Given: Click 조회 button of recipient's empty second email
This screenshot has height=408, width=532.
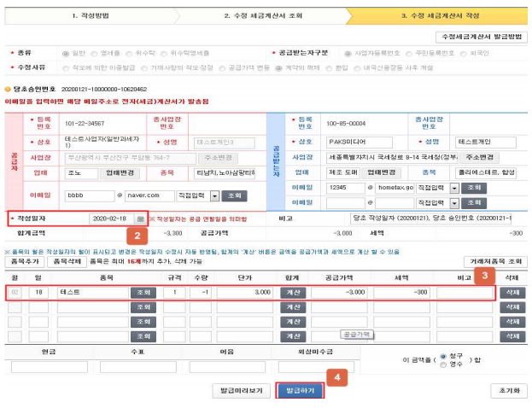Looking at the screenshot, I should click(x=474, y=203).
